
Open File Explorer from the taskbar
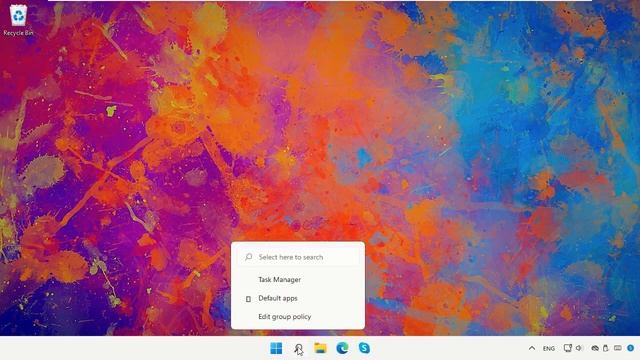point(320,348)
